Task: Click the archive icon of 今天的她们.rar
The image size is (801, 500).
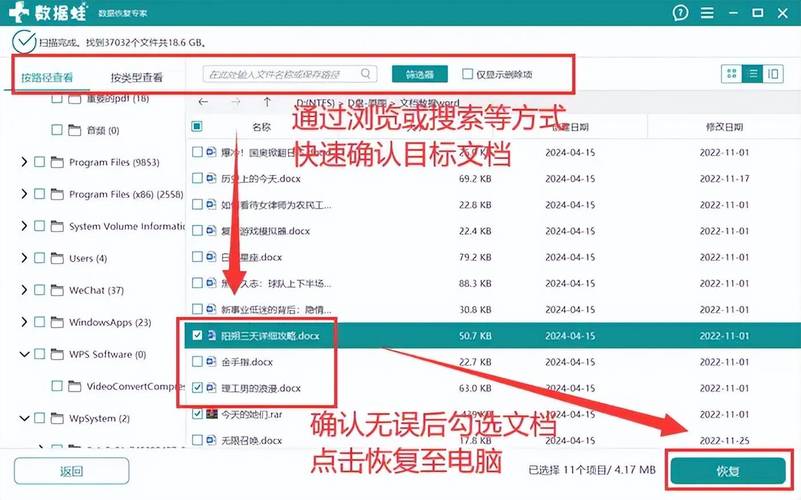Action: pyautogui.click(x=211, y=414)
